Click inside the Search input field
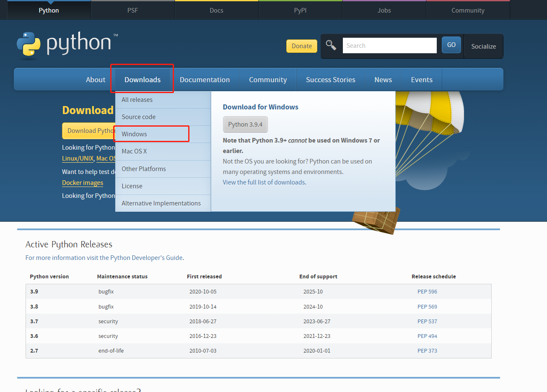 click(389, 45)
